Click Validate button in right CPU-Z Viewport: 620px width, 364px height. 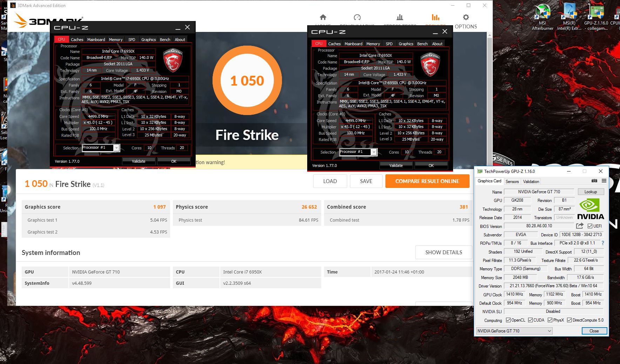point(396,166)
